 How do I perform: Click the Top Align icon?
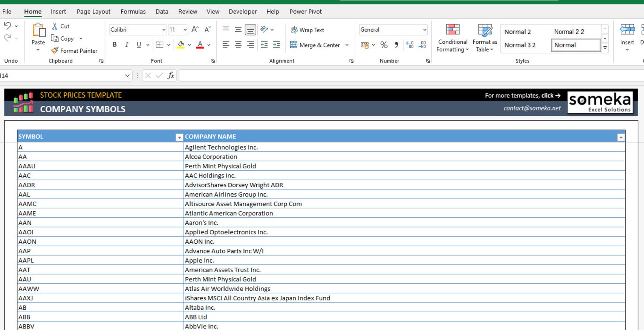(x=226, y=30)
